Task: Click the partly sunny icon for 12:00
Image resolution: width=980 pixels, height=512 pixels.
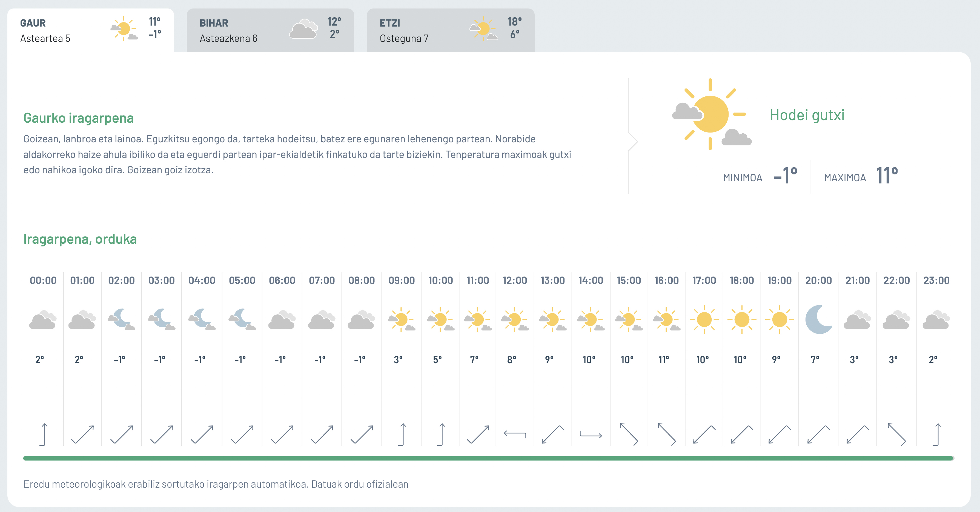Action: (x=515, y=320)
